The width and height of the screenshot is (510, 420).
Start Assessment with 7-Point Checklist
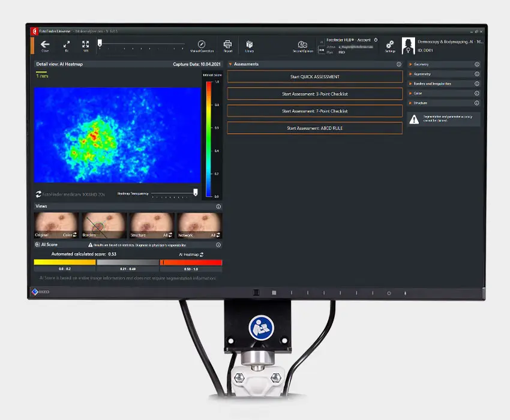coord(314,111)
